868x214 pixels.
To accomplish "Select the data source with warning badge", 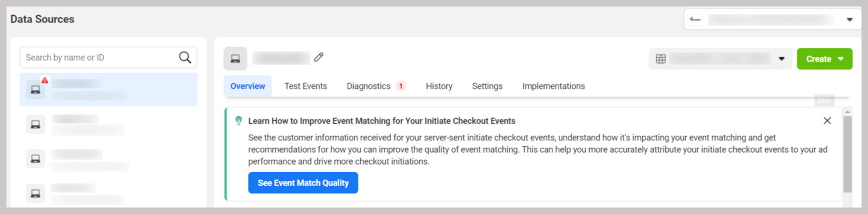I will [x=108, y=90].
